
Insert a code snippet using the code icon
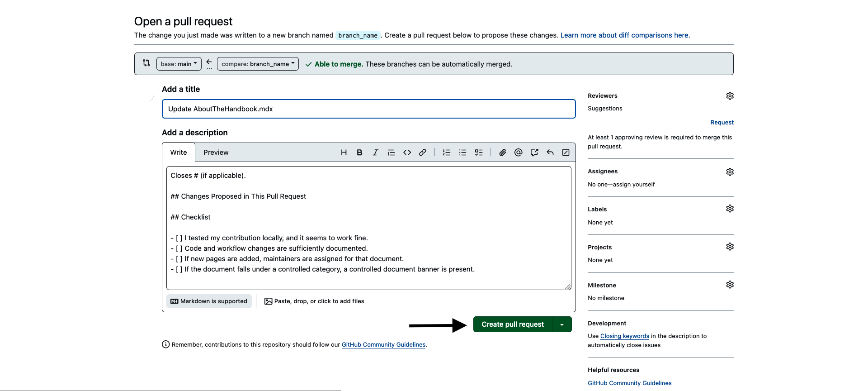click(407, 153)
